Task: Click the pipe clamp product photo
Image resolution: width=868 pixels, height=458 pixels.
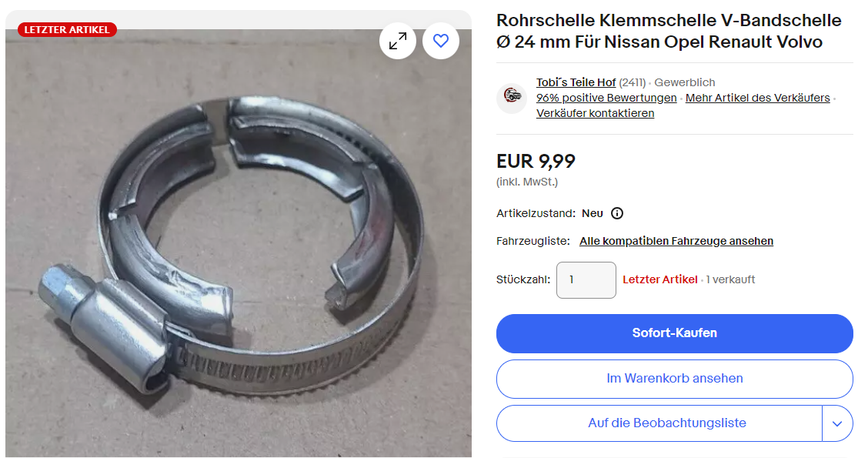Action: (238, 244)
